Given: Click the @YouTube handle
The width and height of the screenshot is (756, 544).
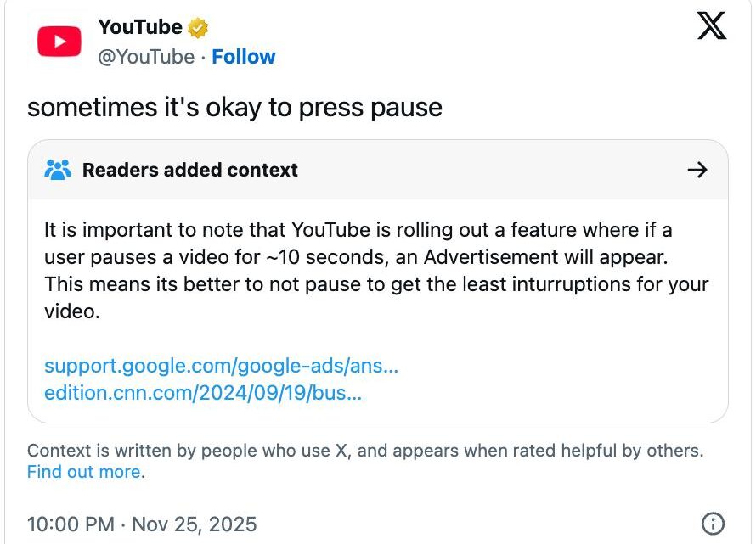Looking at the screenshot, I should pos(146,57).
